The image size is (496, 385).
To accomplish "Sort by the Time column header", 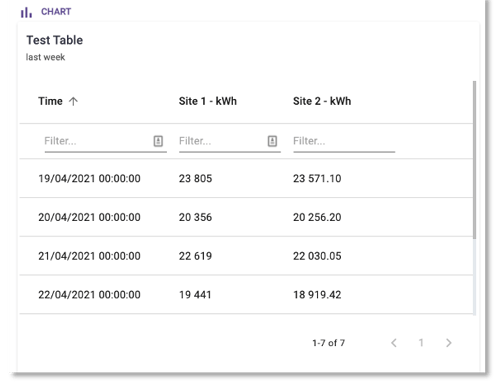I will tap(50, 101).
